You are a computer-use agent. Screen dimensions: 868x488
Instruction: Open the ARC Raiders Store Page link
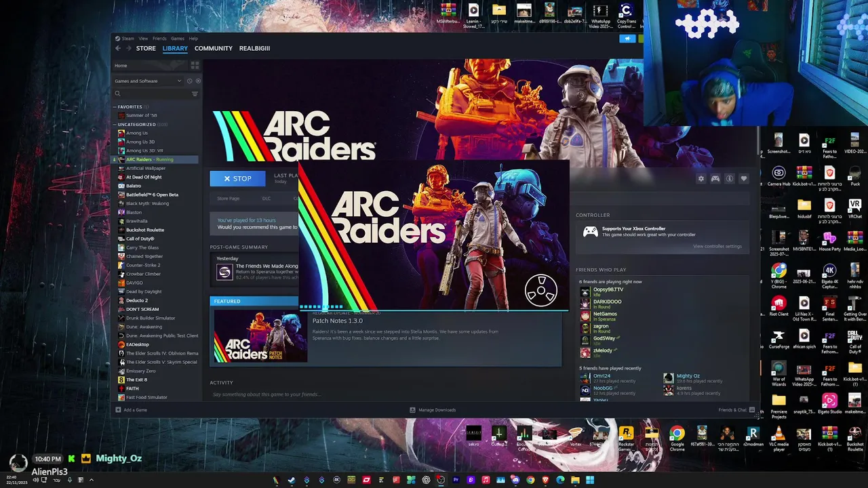pos(228,199)
